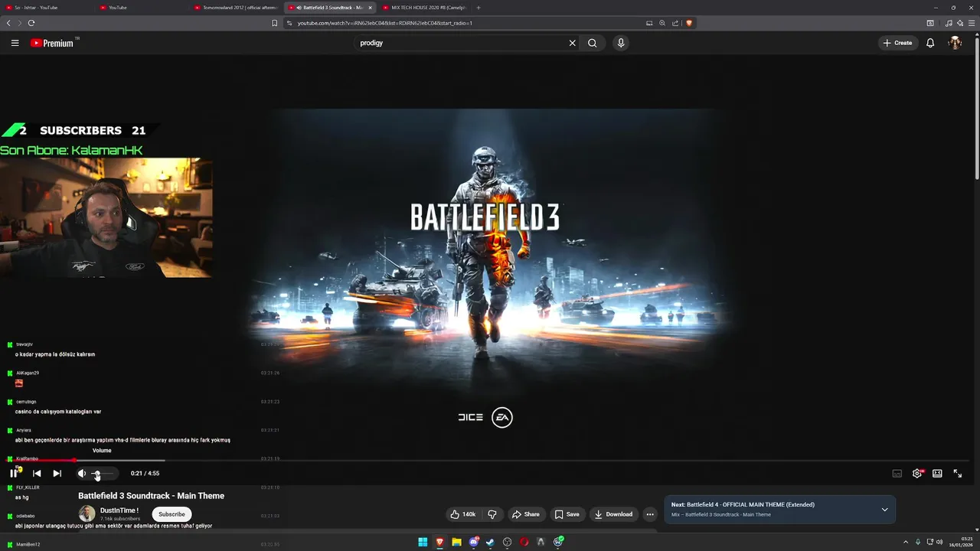The image size is (980, 551).
Task: Click the Create button
Action: point(897,43)
